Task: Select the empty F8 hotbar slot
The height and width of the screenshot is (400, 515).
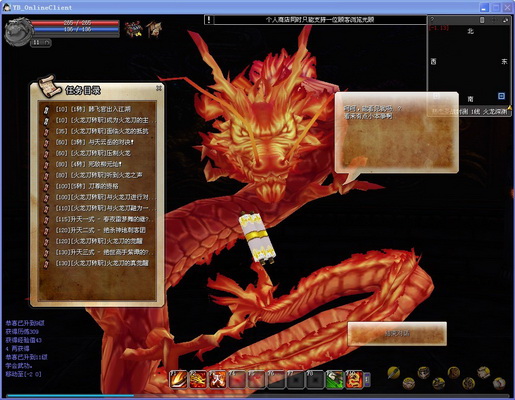Action: (316, 379)
